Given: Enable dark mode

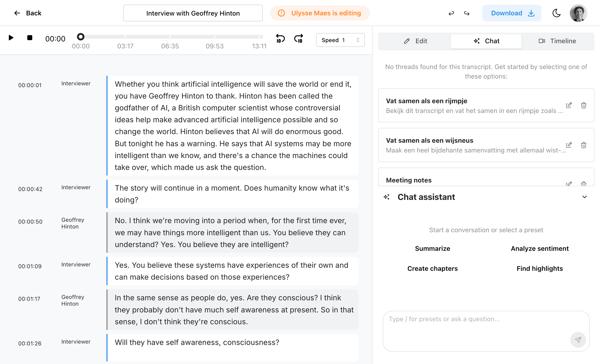Looking at the screenshot, I should coord(557,13).
